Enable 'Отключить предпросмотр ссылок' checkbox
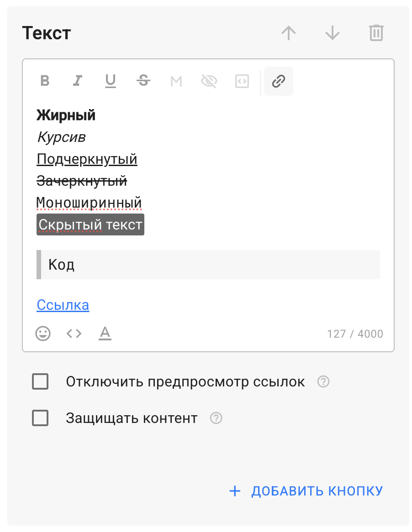 click(x=40, y=381)
